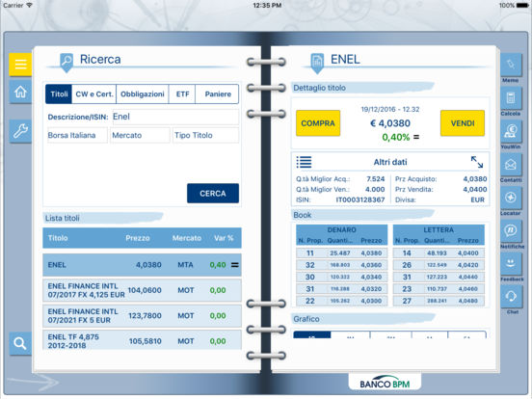Click the ISIN value IT0003128367

tap(360, 199)
